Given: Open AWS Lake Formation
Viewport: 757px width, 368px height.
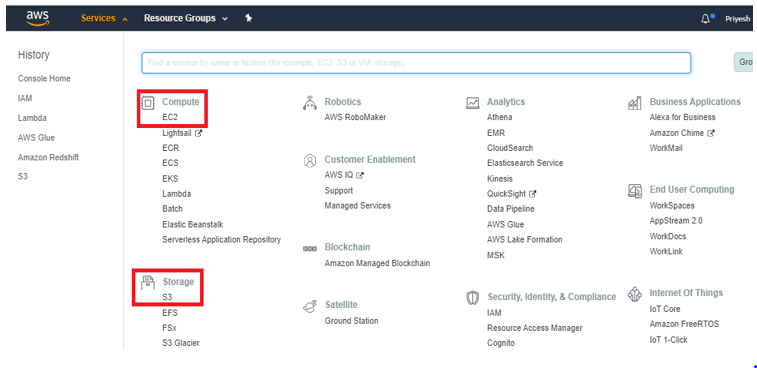Looking at the screenshot, I should [x=525, y=240].
